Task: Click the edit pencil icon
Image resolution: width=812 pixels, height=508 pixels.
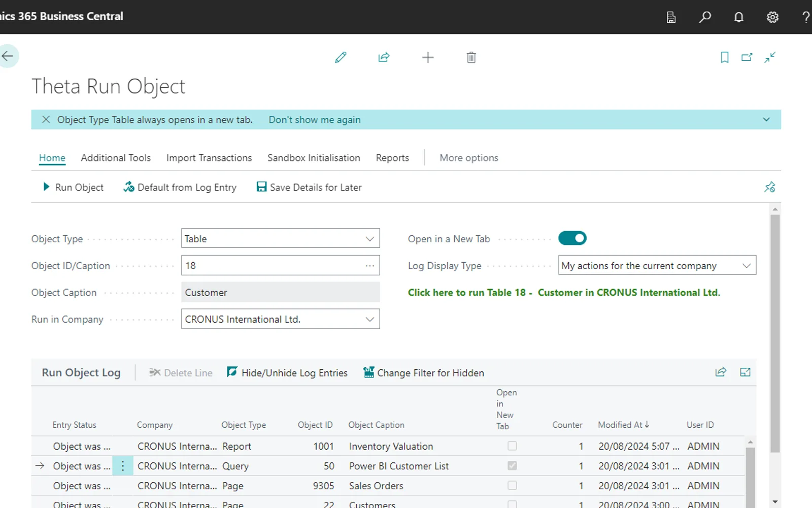Action: pyautogui.click(x=341, y=57)
